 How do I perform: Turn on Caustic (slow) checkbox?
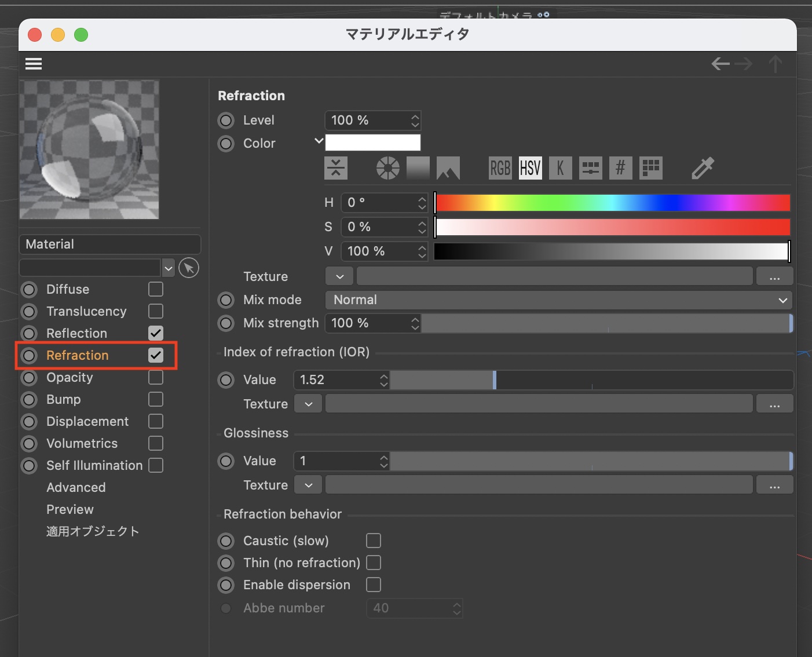point(374,541)
